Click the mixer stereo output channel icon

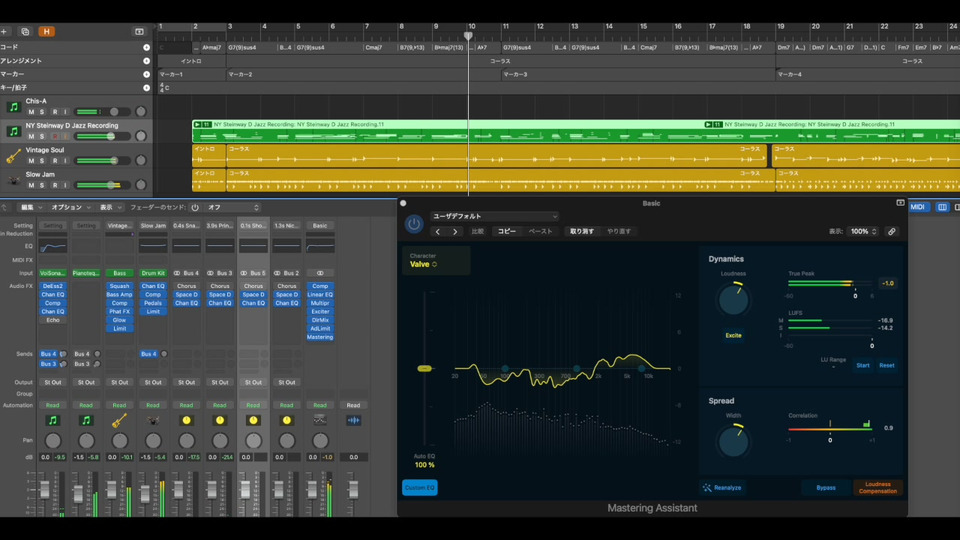(x=320, y=420)
